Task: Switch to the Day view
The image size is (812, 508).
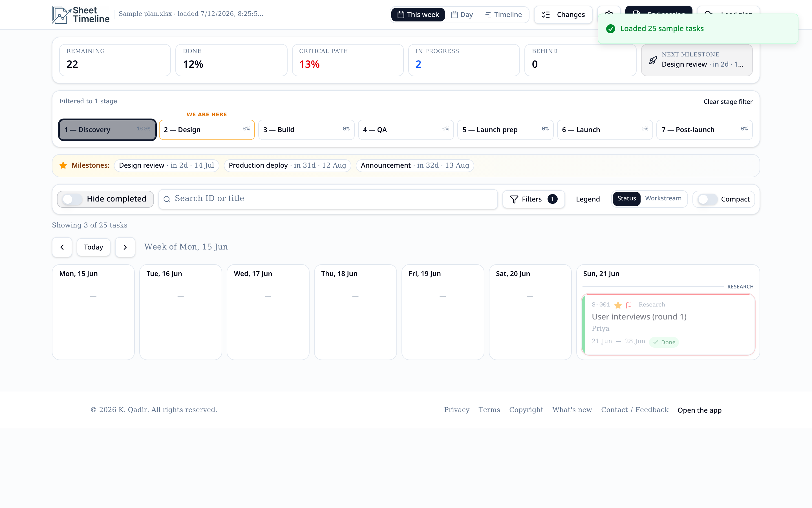Action: click(462, 14)
